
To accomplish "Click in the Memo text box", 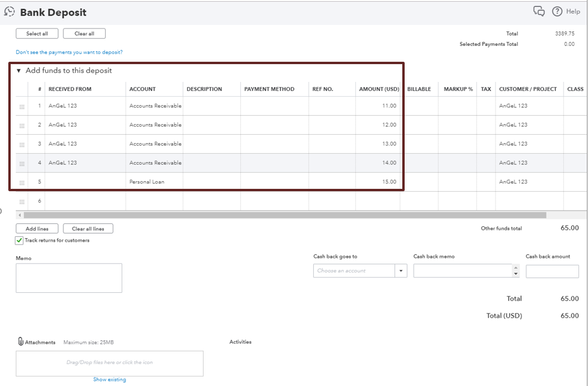I will click(69, 278).
